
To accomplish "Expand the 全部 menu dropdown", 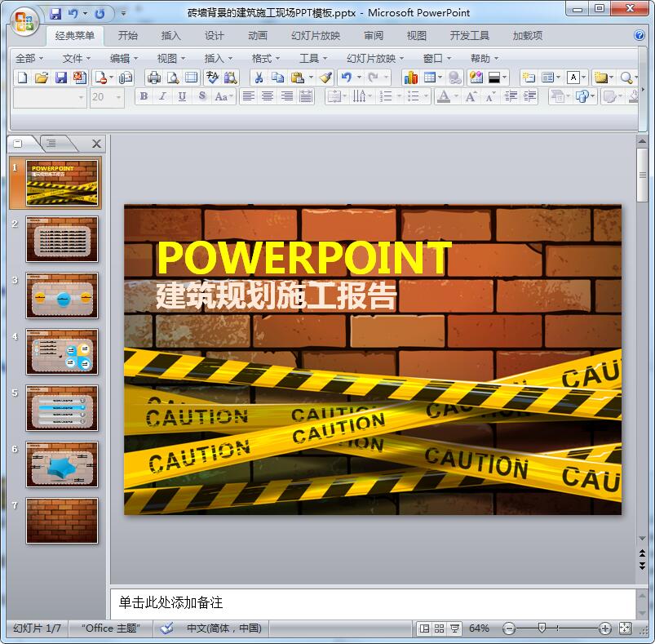I will [x=29, y=59].
